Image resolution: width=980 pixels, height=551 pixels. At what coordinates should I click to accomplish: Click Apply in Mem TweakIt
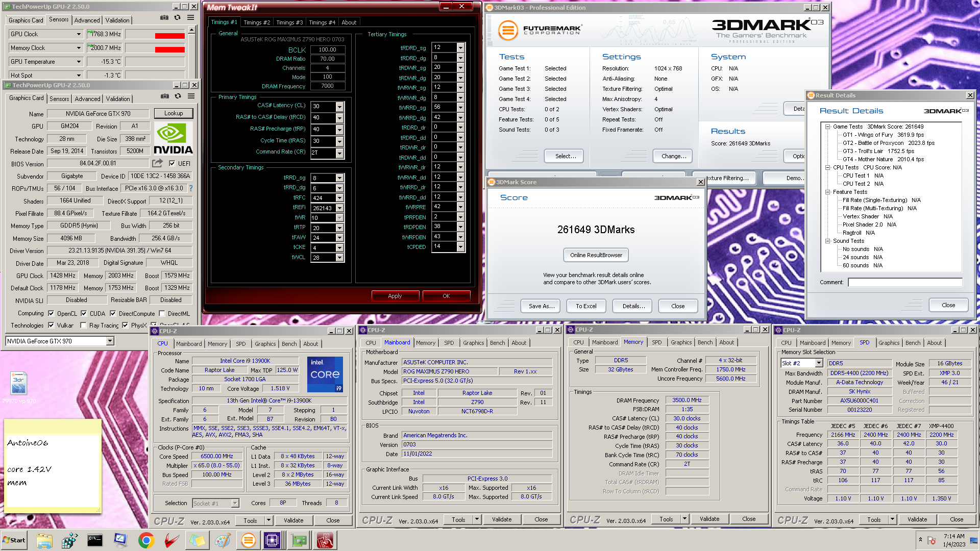pyautogui.click(x=395, y=296)
